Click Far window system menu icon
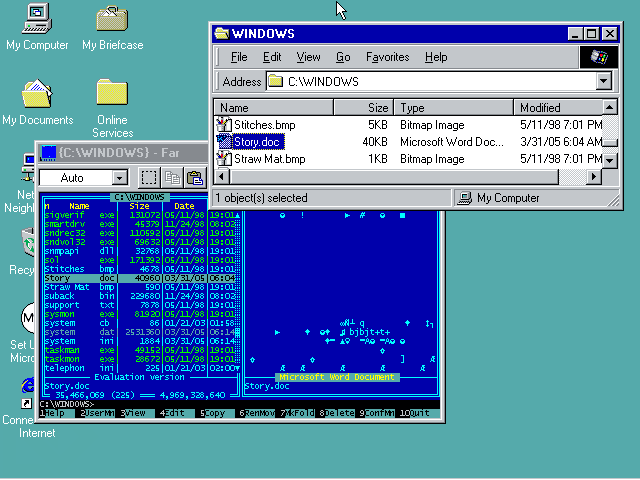Image resolution: width=640 pixels, height=480 pixels. [x=48, y=153]
